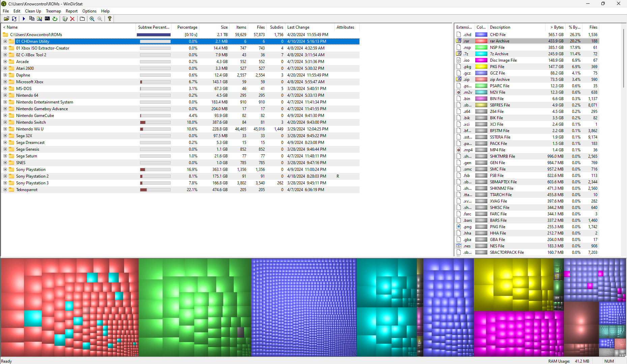Click the Description column header in extension list
Viewport: 627px width, 364px height.
point(517,27)
